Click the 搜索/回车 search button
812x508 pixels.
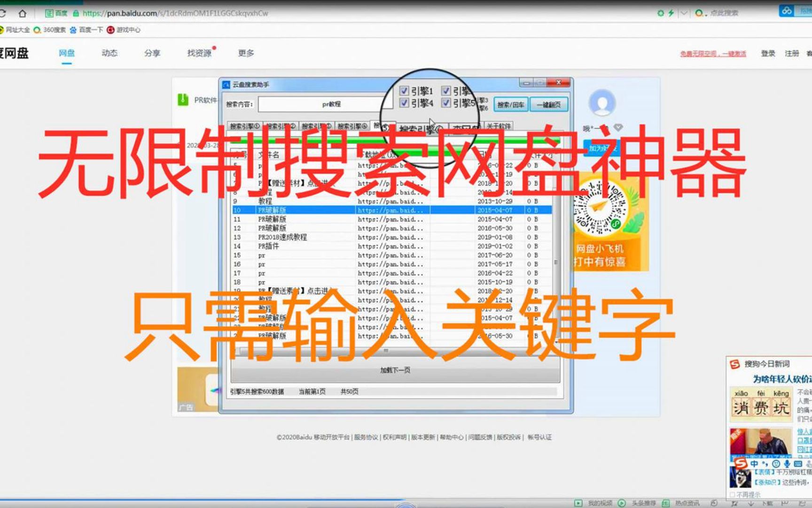tap(510, 104)
